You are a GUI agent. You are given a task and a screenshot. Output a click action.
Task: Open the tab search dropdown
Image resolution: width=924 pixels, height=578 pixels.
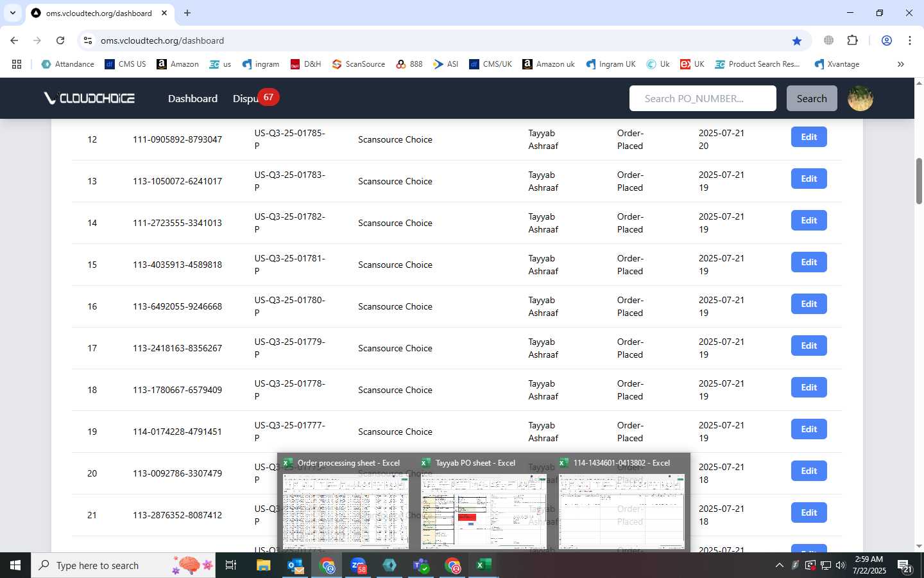point(12,13)
